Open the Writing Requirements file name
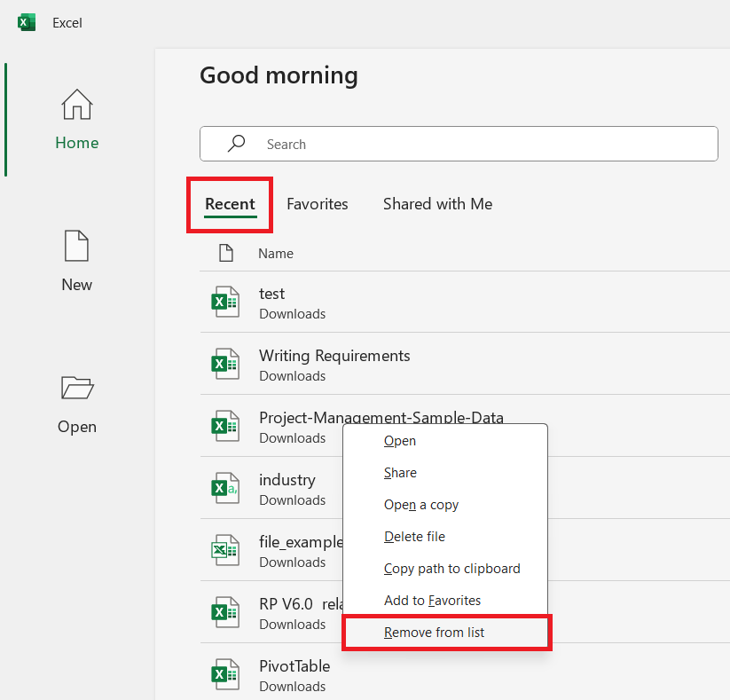 (334, 356)
